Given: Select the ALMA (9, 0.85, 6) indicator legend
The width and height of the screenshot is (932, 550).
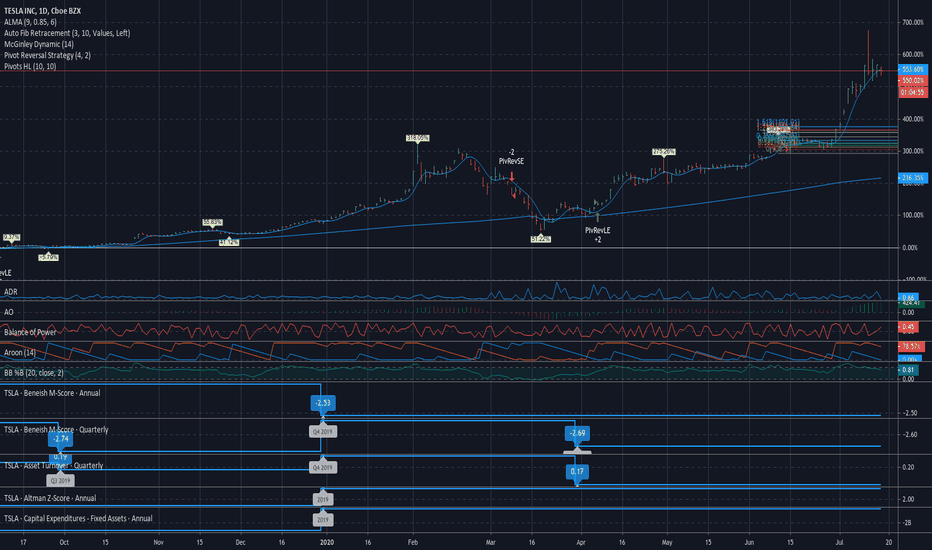Looking at the screenshot, I should 30,22.
